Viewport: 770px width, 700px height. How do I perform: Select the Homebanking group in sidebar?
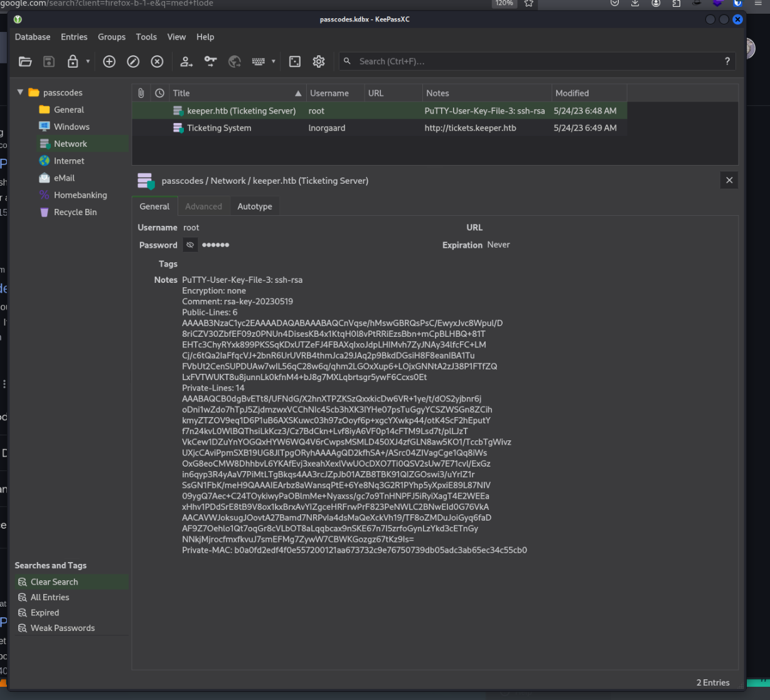(x=80, y=195)
